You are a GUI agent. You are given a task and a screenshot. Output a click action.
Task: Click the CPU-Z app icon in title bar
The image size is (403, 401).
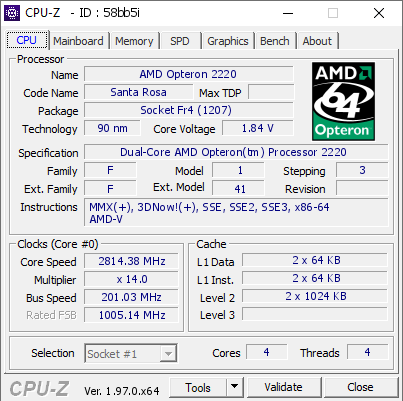pos(12,13)
